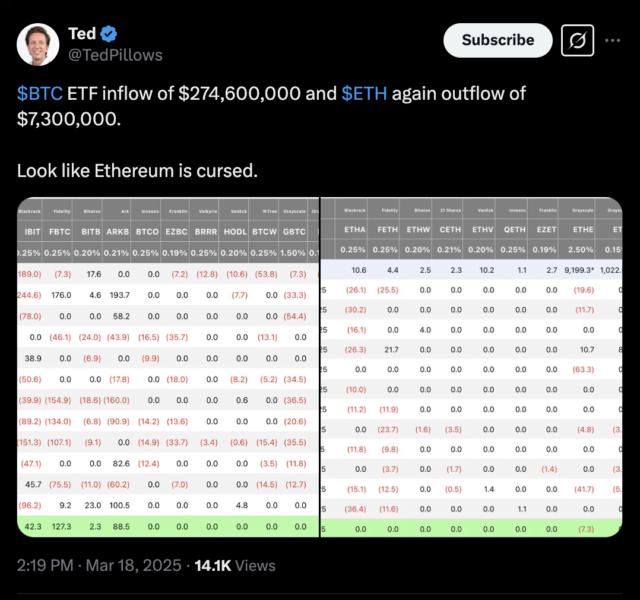
Task: Click the blue verified badge
Action: 109,34
